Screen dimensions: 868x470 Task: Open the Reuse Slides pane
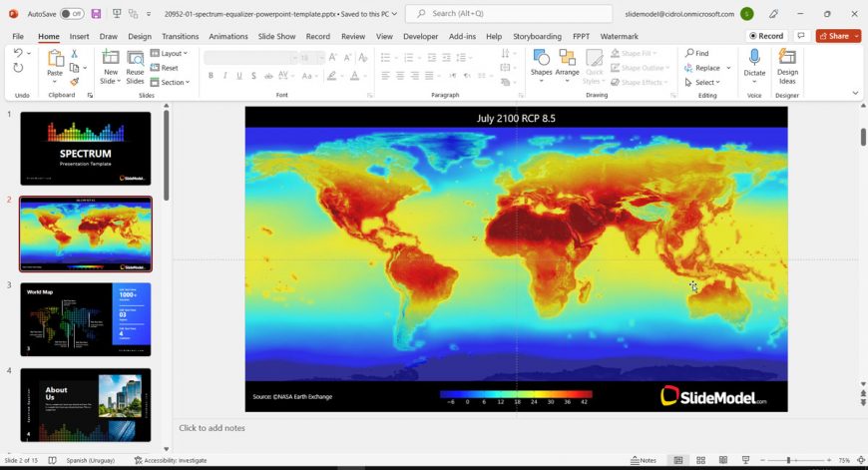point(135,68)
